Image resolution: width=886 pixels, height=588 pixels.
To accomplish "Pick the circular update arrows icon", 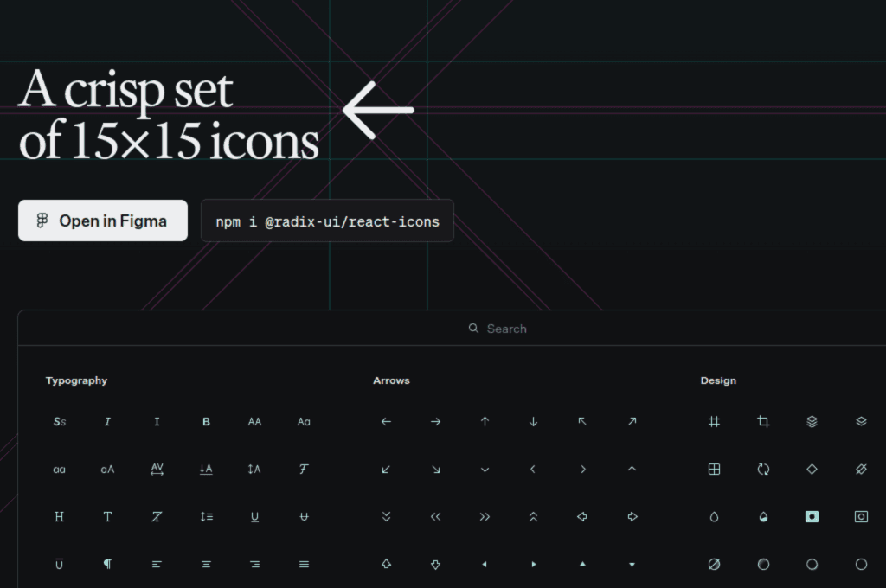I will (763, 469).
